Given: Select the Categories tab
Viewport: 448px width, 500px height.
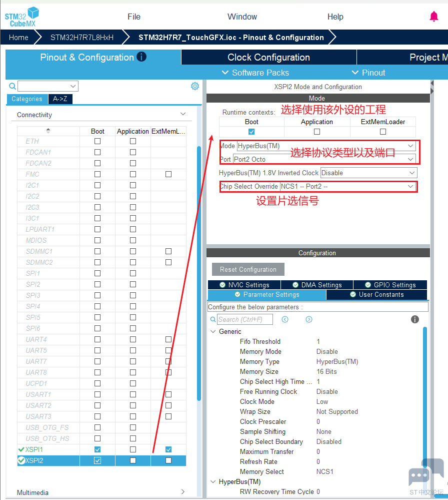Looking at the screenshot, I should point(27,99).
